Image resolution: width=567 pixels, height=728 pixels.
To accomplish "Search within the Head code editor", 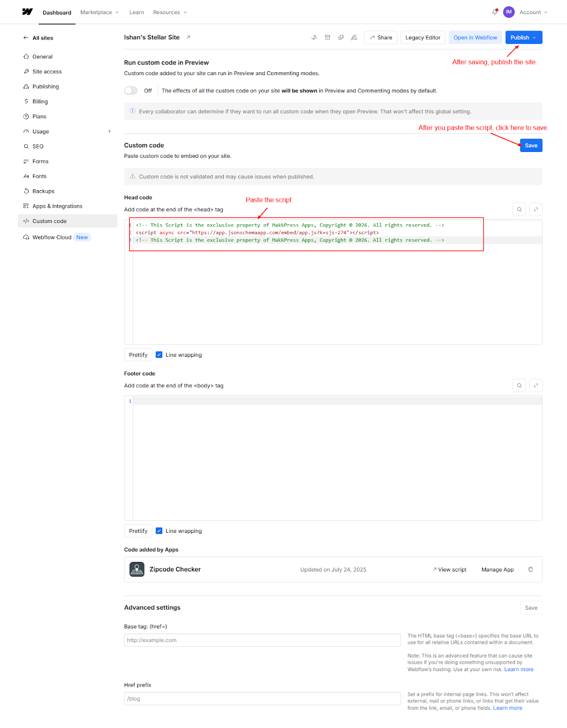I will [519, 209].
